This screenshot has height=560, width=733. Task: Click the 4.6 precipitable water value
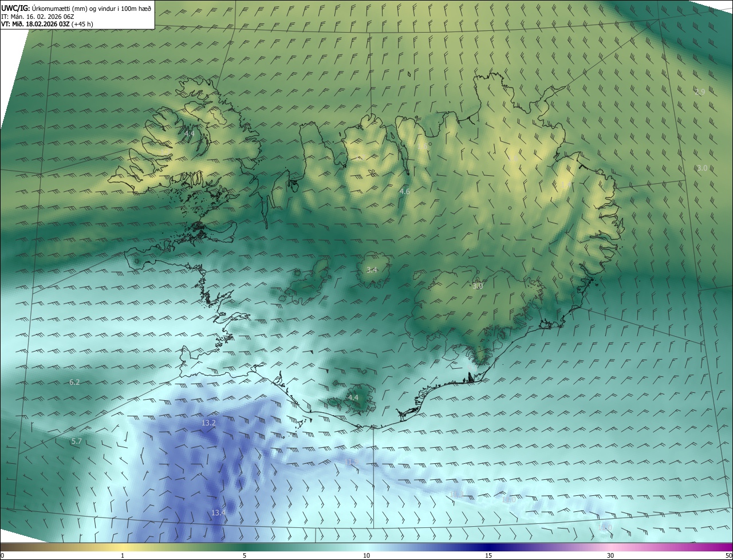coord(404,191)
